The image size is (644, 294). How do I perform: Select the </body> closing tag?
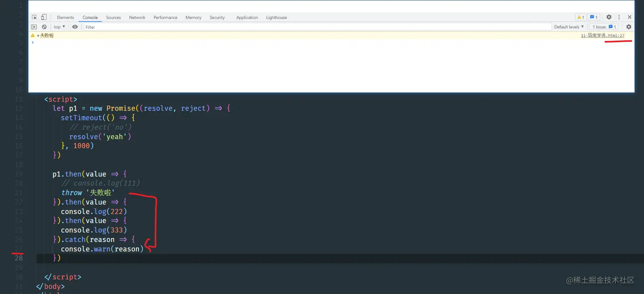(50, 286)
